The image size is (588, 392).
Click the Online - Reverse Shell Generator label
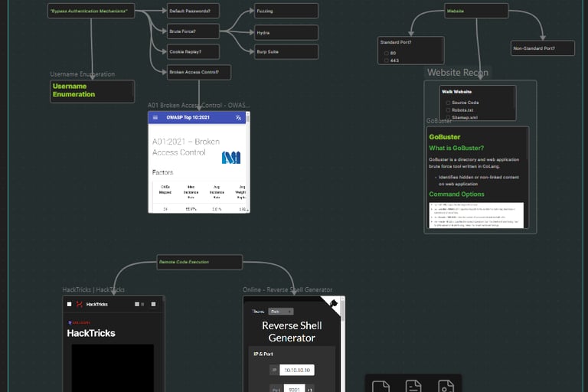tap(287, 289)
